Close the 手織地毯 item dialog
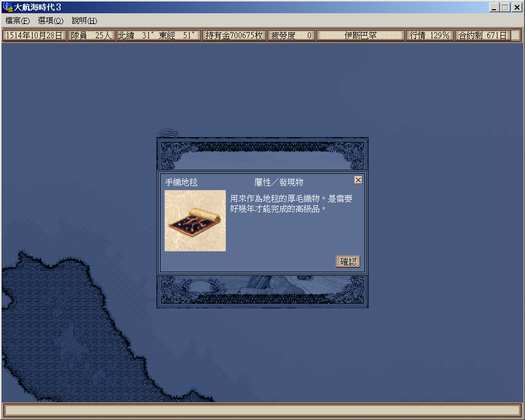The height and width of the screenshot is (420, 525). pyautogui.click(x=358, y=180)
